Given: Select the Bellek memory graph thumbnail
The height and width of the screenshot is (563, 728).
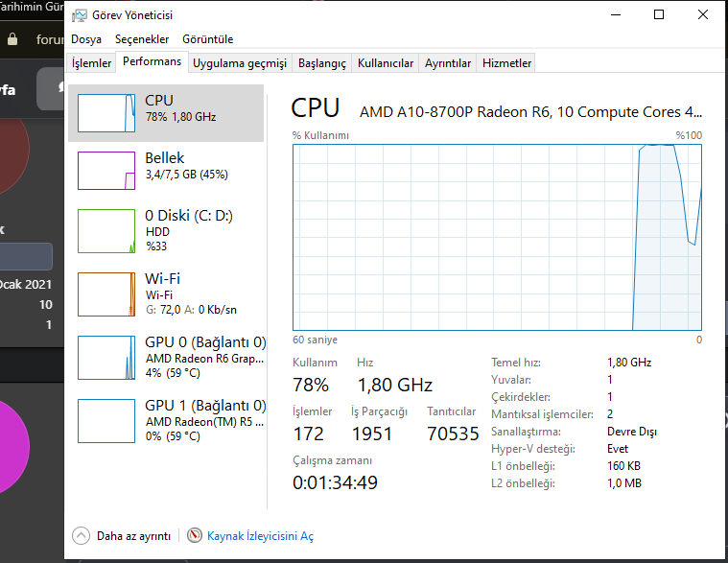Looking at the screenshot, I should click(x=106, y=171).
